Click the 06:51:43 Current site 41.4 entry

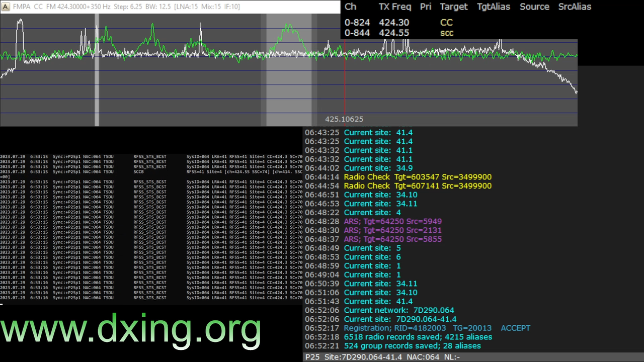point(359,302)
